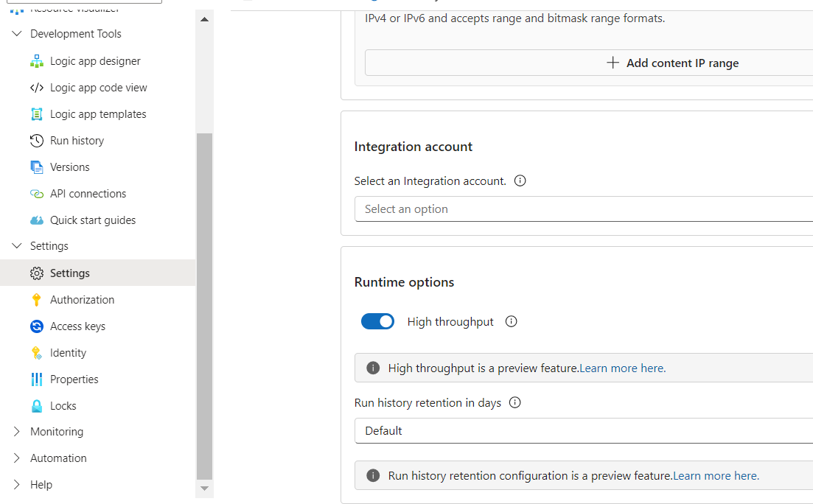Open Logic app designer icon
This screenshot has width=813, height=504.
tap(37, 61)
